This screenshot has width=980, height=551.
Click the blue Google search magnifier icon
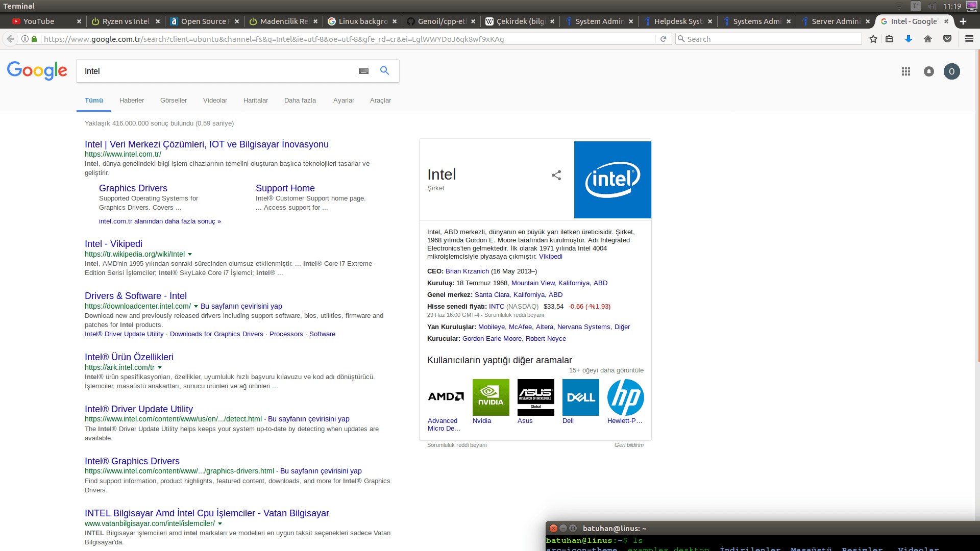pyautogui.click(x=384, y=71)
